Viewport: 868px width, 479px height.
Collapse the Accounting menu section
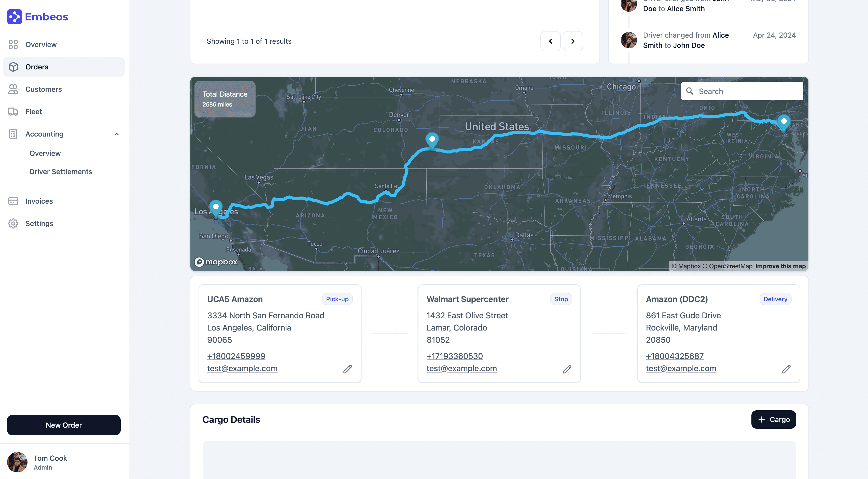[117, 134]
